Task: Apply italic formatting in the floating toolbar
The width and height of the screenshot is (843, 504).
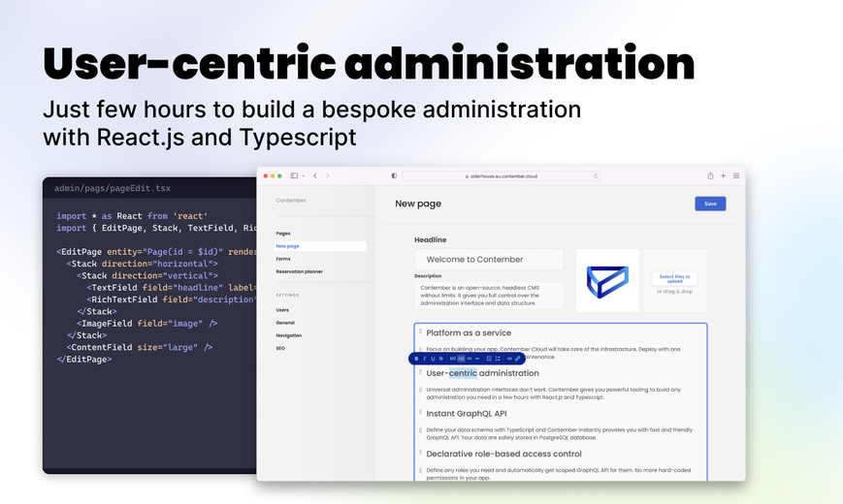Action: [425, 359]
